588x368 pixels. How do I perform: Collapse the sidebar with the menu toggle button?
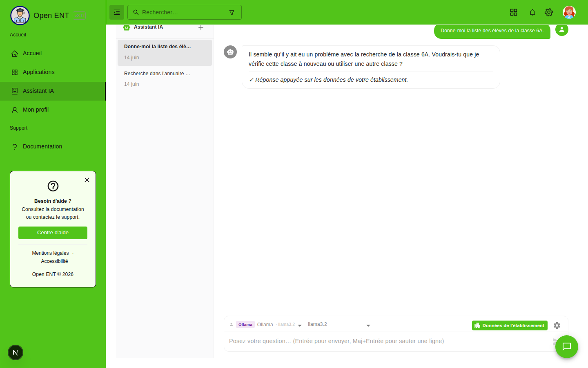click(x=117, y=12)
